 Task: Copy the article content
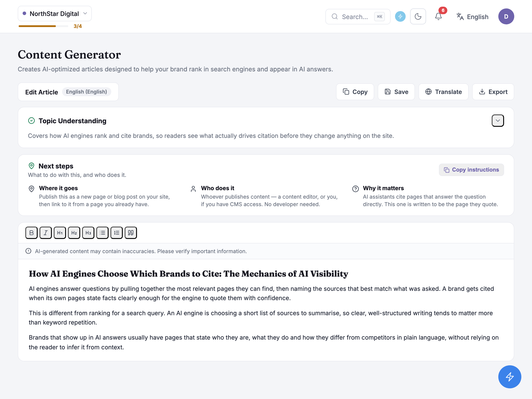point(355,92)
